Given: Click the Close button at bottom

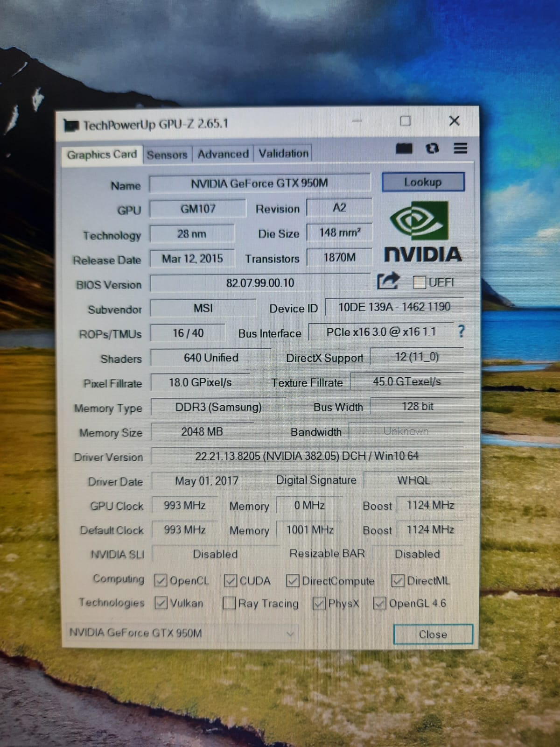Looking at the screenshot, I should point(433,634).
